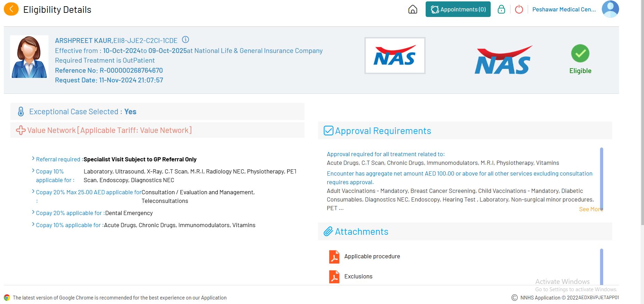Viewport: 644px width, 304px height.
Task: Expand the Copay 20% Max 25.00 AED row
Action: click(33, 191)
